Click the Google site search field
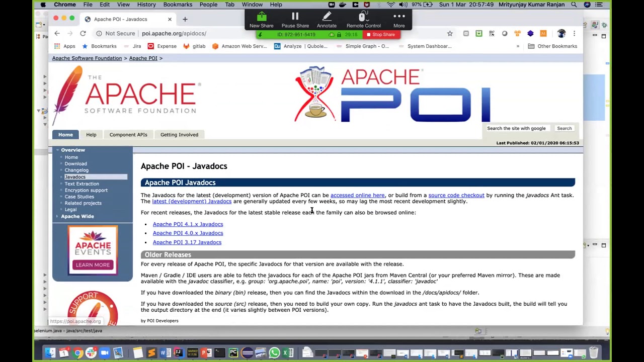This screenshot has width=644, height=362. (518, 128)
